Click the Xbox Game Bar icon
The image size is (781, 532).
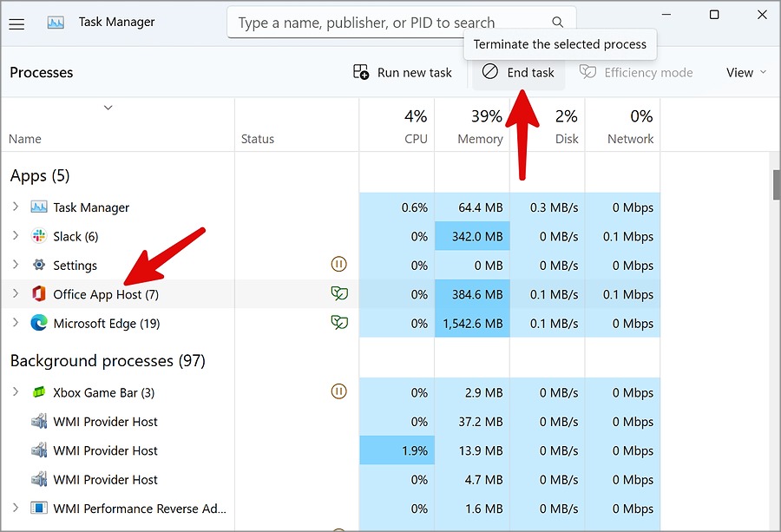(39, 392)
